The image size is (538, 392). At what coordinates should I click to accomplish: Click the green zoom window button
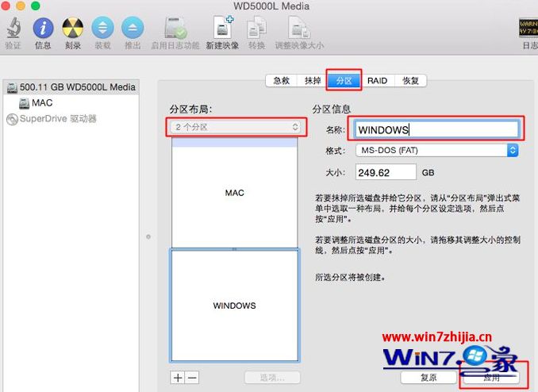pyautogui.click(x=36, y=6)
